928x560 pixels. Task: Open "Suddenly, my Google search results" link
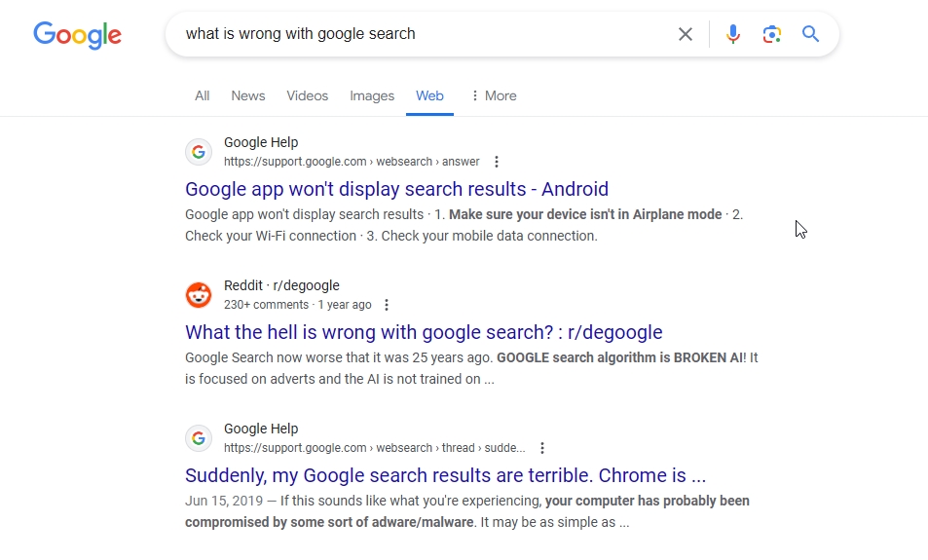(445, 475)
